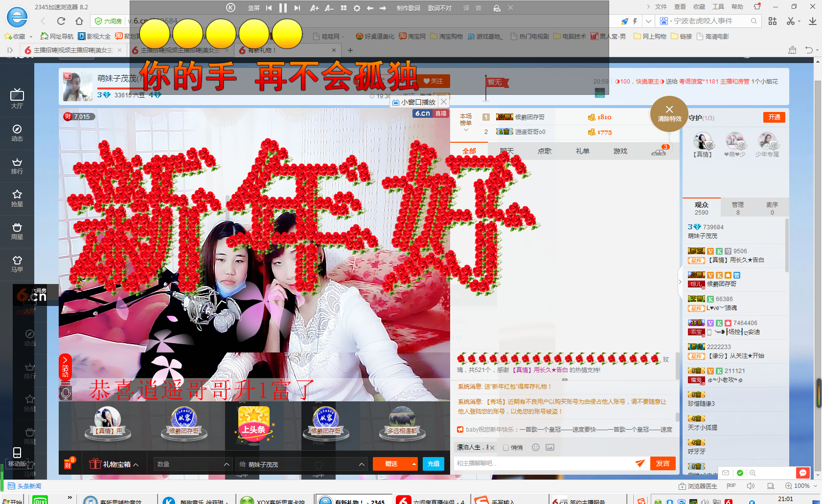Image resolution: width=822 pixels, height=504 pixels.
Task: Open the 大厅 lobby icon in sidebar
Action: 17,98
